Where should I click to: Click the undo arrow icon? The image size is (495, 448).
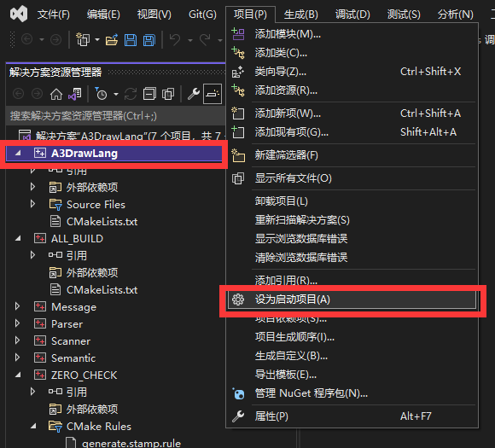click(x=175, y=40)
